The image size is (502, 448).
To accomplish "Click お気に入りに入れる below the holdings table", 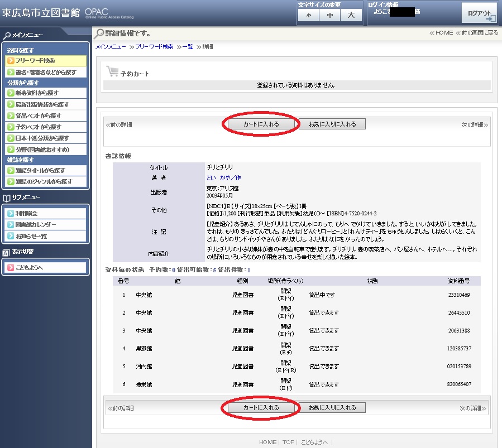I will [x=332, y=408].
